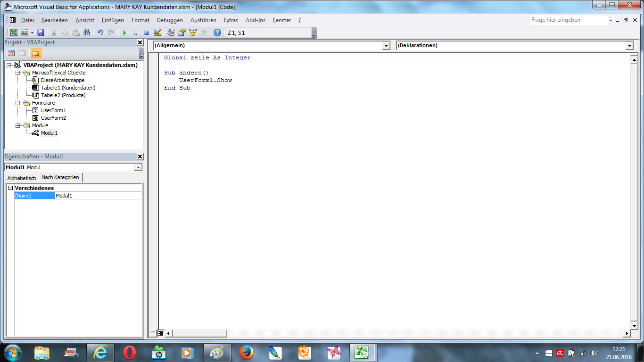This screenshot has width=644, height=362.
Task: Open Internet Explorer from the taskbar
Action: 100,353
